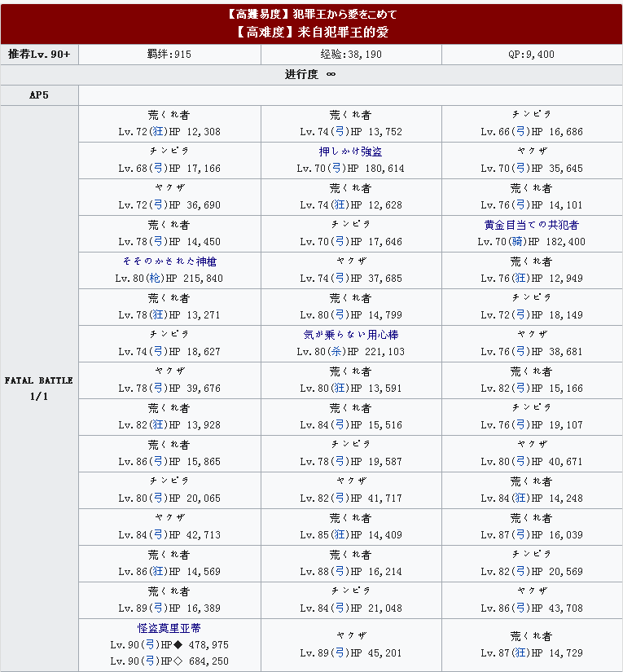Image resolution: width=623 pixels, height=672 pixels.
Task: Click 骑 class link beside HP 182,400
Action: click(x=518, y=242)
